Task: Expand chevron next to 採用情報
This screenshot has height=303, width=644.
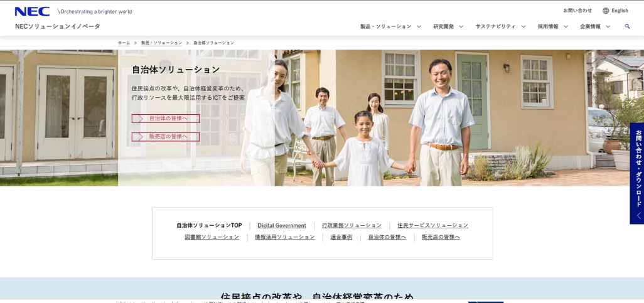Action: point(566,26)
